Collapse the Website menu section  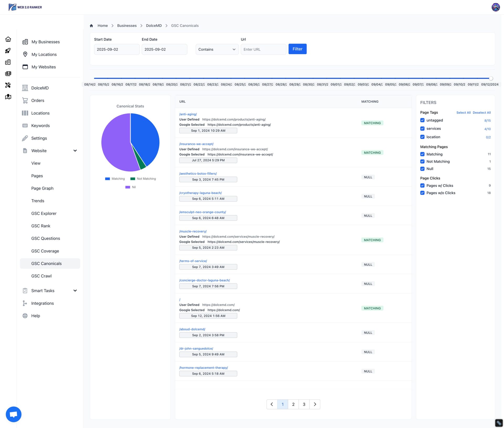click(x=75, y=151)
